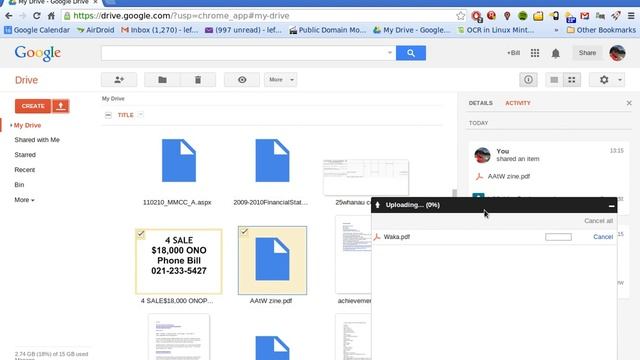Open the More toolbar dropdown
Image resolution: width=640 pixels, height=360 pixels.
[x=280, y=80]
